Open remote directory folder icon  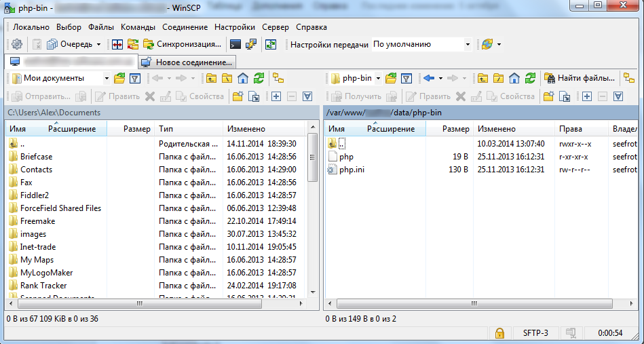pos(391,78)
